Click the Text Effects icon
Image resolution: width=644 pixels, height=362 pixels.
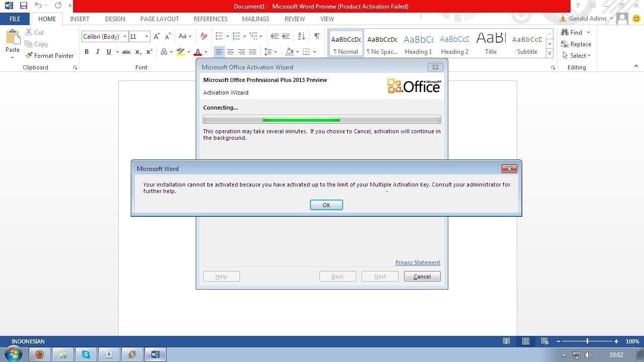(164, 52)
